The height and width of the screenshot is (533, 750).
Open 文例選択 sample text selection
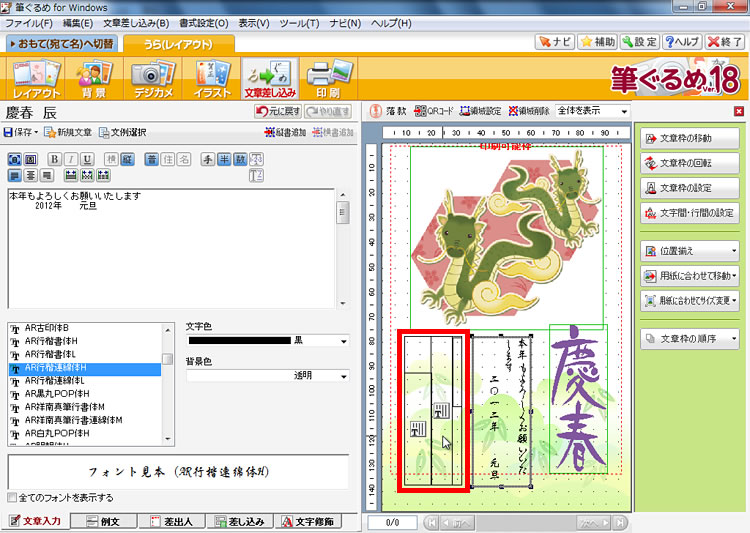(122, 132)
